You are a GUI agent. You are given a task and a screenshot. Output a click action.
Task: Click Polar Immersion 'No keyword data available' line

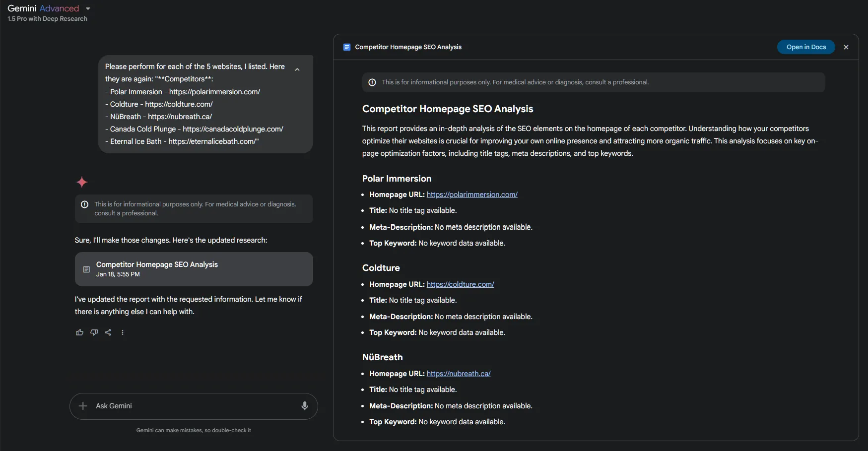[437, 243]
